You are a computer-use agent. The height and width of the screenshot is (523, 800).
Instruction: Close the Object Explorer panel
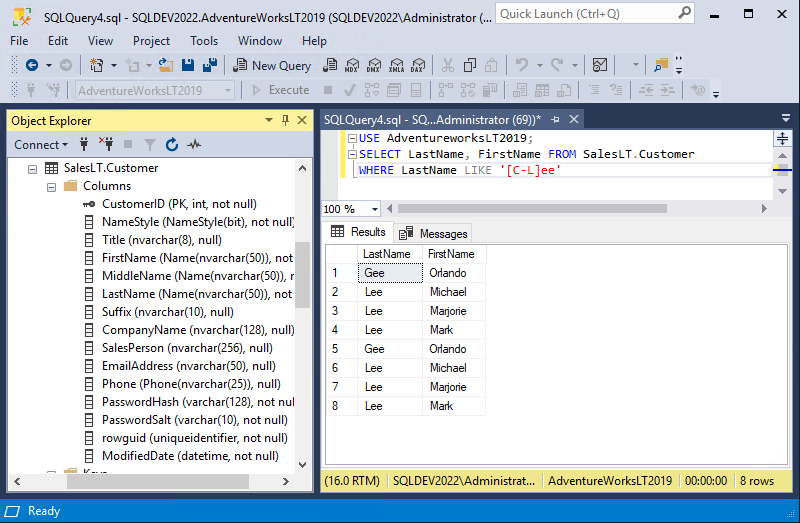click(x=302, y=120)
